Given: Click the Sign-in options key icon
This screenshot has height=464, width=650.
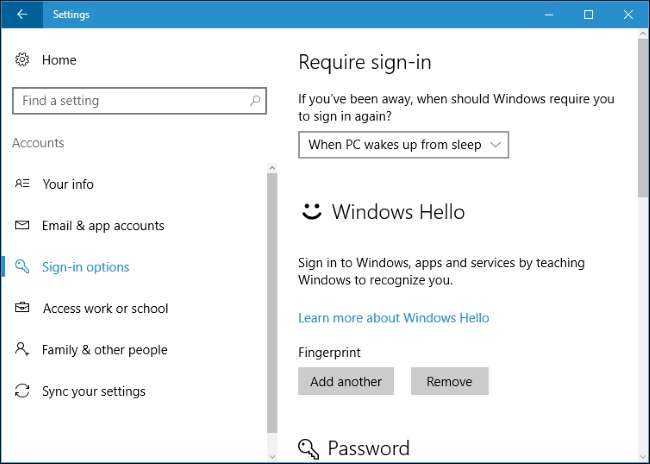Looking at the screenshot, I should pyautogui.click(x=22, y=267).
